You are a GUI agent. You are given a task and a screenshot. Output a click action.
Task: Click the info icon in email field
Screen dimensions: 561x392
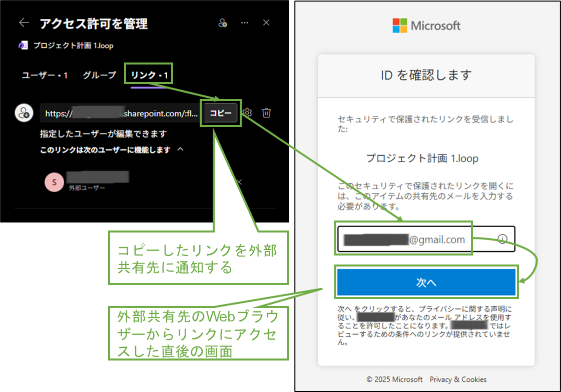(502, 239)
